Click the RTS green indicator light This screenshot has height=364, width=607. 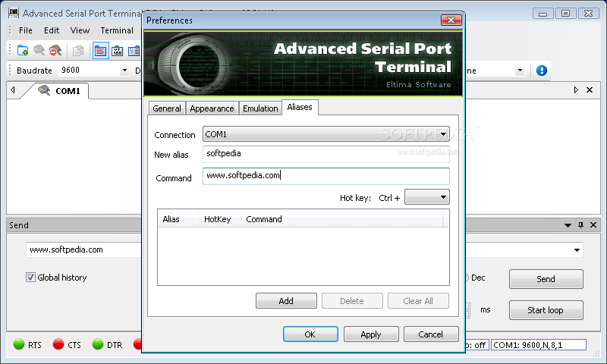click(18, 344)
